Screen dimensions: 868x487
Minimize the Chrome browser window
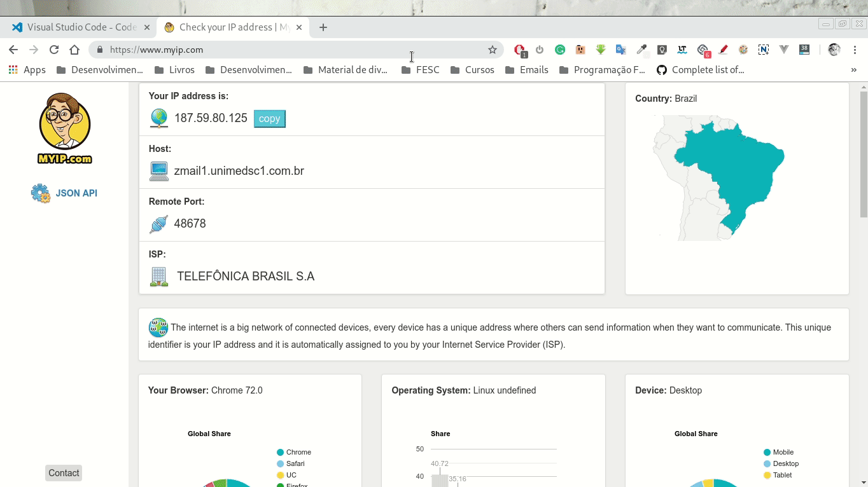826,24
